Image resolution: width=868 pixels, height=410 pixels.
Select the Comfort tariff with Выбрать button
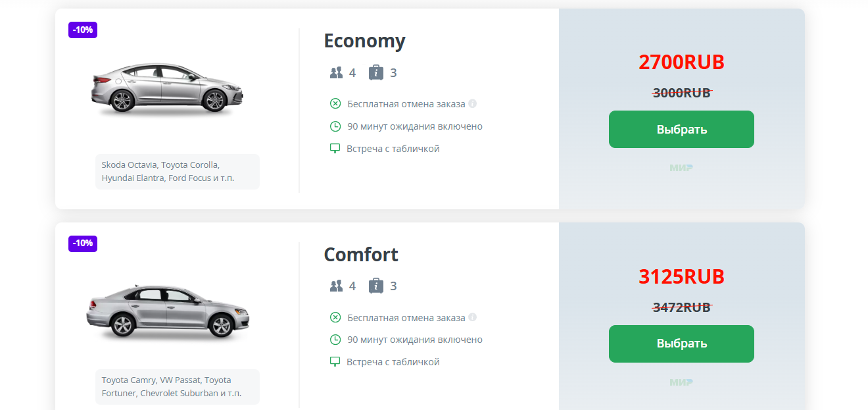point(681,344)
